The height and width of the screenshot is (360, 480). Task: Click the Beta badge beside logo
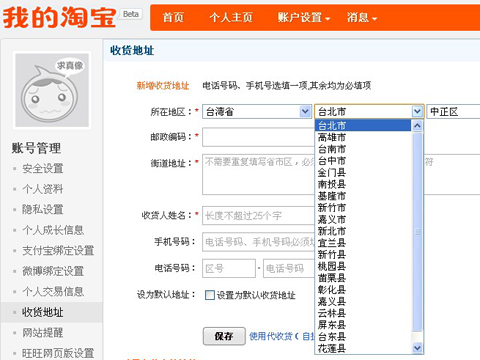(131, 14)
